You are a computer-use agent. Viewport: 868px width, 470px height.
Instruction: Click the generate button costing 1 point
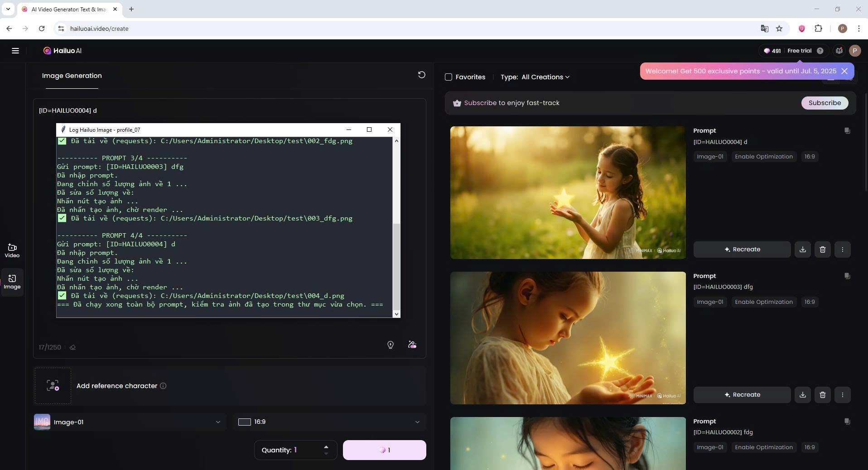(x=384, y=450)
